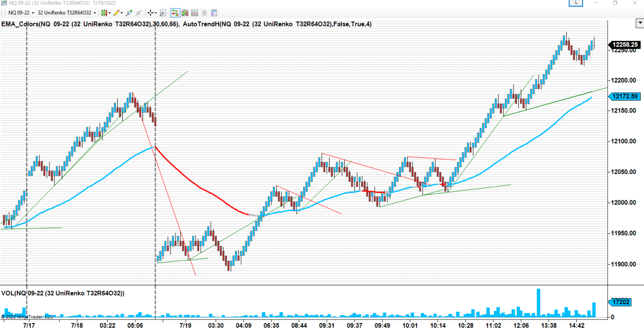Image resolution: width=644 pixels, height=334 pixels.
Task: Click the 10:01 time axis label
Action: (410, 326)
